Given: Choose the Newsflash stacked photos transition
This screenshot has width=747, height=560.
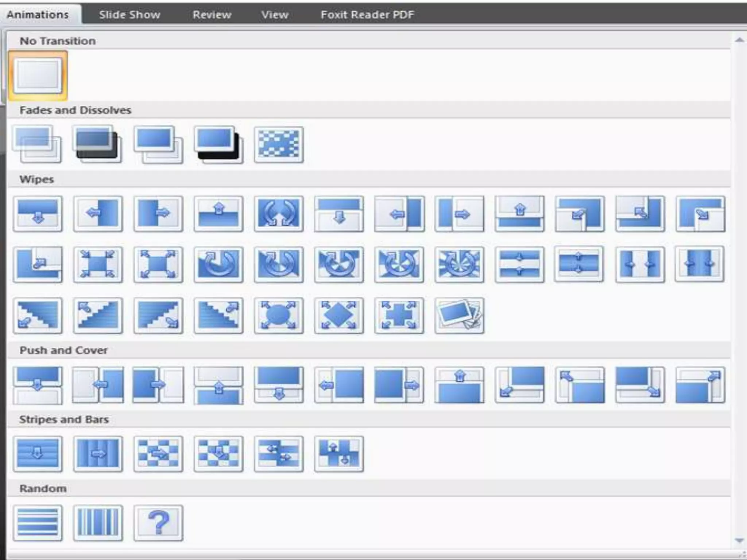Looking at the screenshot, I should pyautogui.click(x=459, y=315).
